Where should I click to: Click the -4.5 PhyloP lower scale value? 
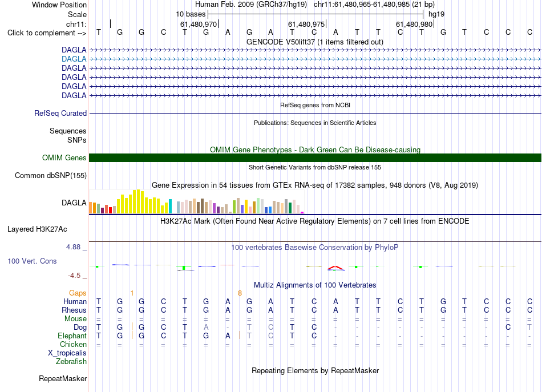(x=74, y=276)
